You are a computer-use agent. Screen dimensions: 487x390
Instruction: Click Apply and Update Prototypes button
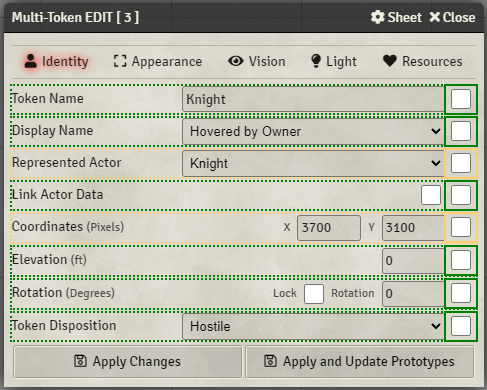pos(360,362)
